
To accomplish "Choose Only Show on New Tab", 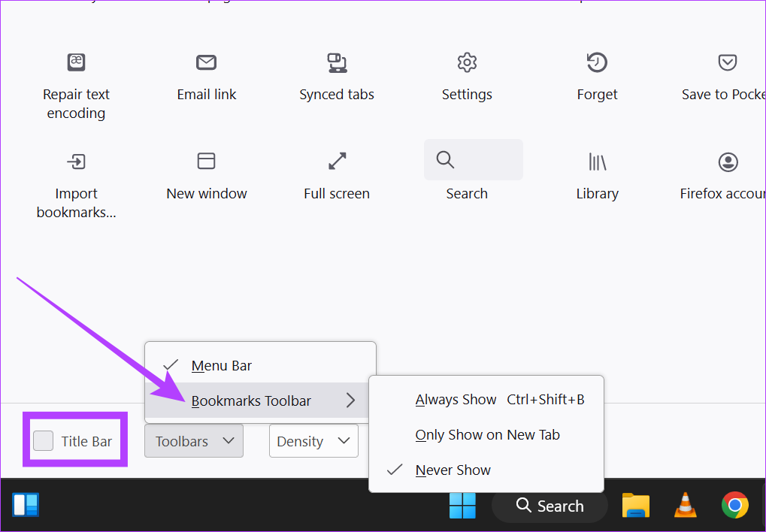I will (x=487, y=435).
